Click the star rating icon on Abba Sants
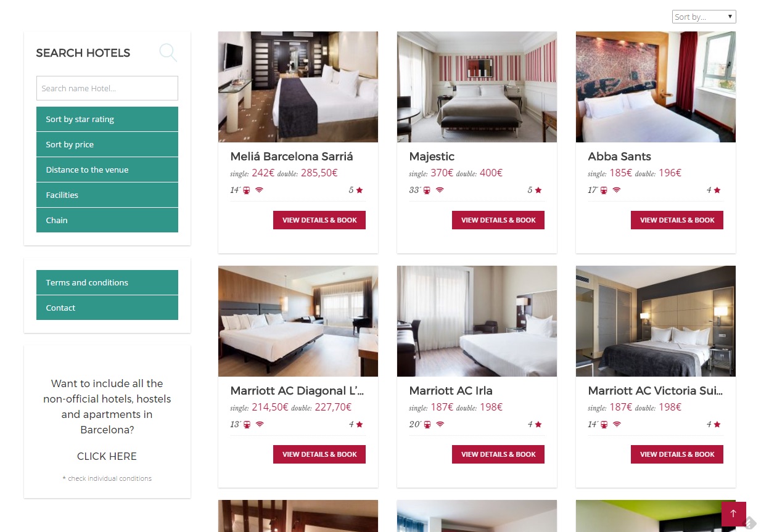Screen dimensions: 769x532 coord(717,190)
